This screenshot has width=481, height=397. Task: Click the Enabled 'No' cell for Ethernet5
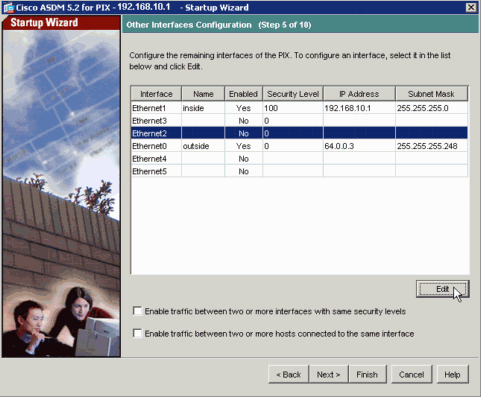point(243,171)
